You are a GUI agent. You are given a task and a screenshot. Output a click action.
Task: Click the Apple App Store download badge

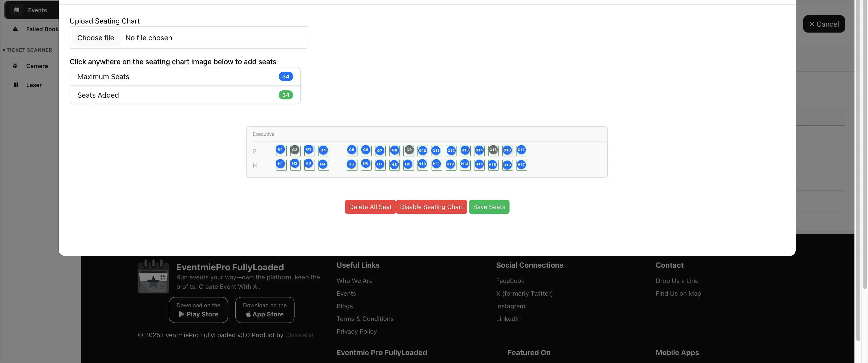pos(264,310)
